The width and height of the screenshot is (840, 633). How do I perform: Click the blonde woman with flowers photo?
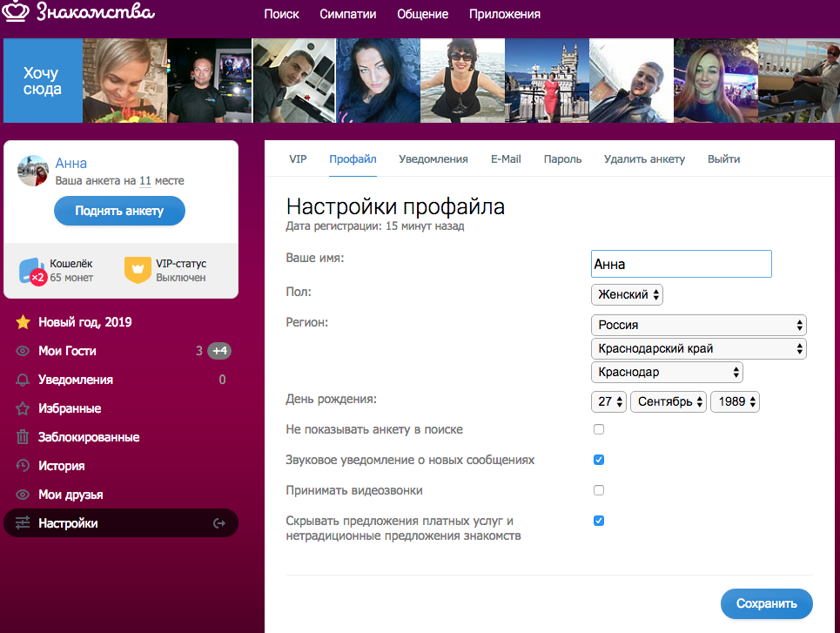pyautogui.click(x=124, y=80)
